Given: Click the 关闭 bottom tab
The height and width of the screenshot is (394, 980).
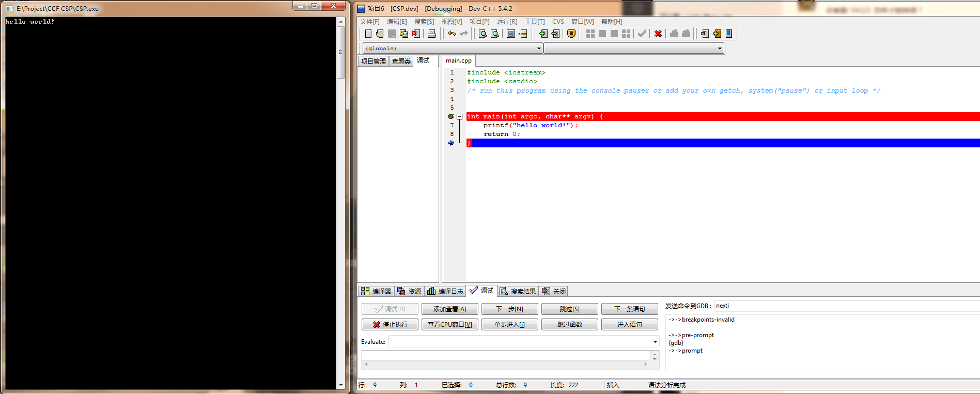Looking at the screenshot, I should tap(554, 291).
